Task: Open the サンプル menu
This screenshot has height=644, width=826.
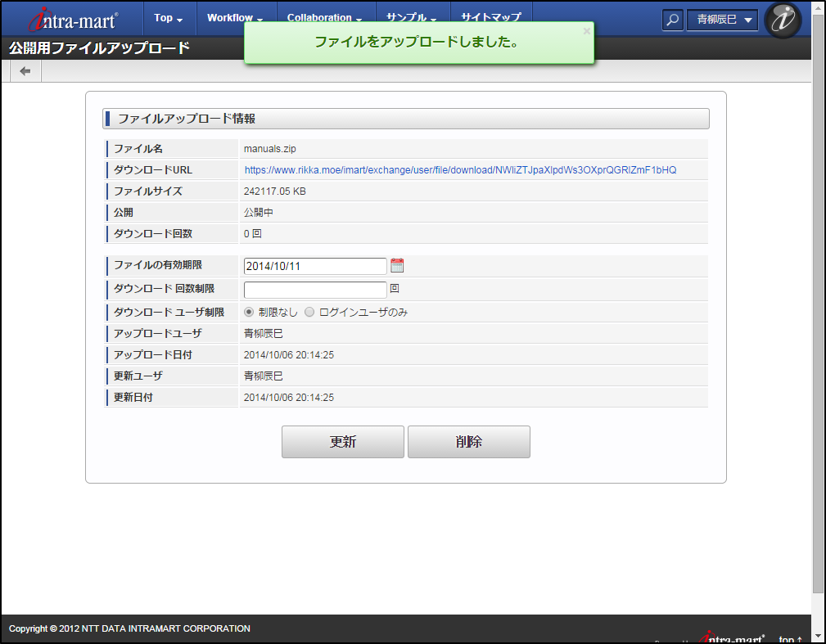Action: point(412,18)
